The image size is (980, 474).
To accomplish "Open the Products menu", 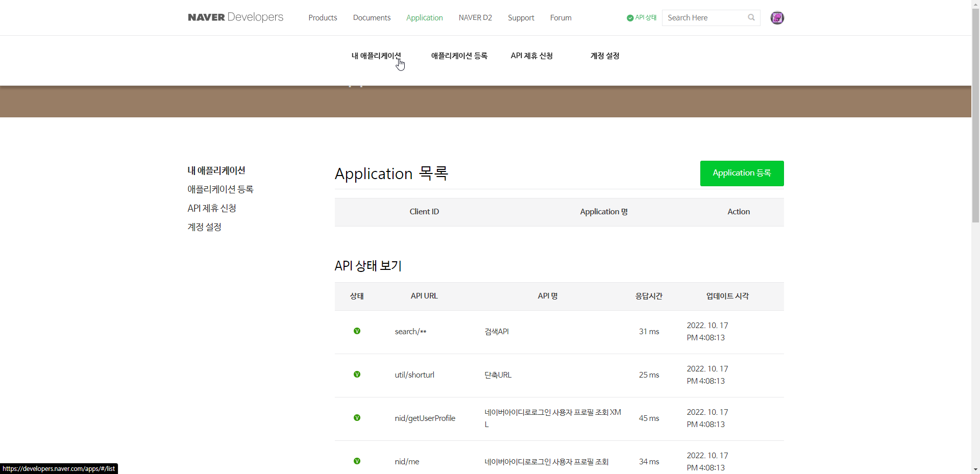I will pyautogui.click(x=323, y=18).
